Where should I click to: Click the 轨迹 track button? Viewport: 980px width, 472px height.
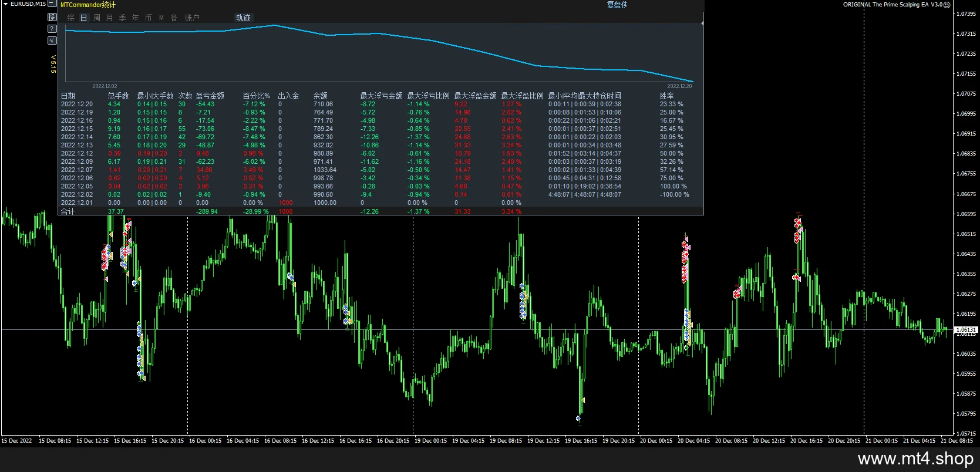pyautogui.click(x=243, y=18)
